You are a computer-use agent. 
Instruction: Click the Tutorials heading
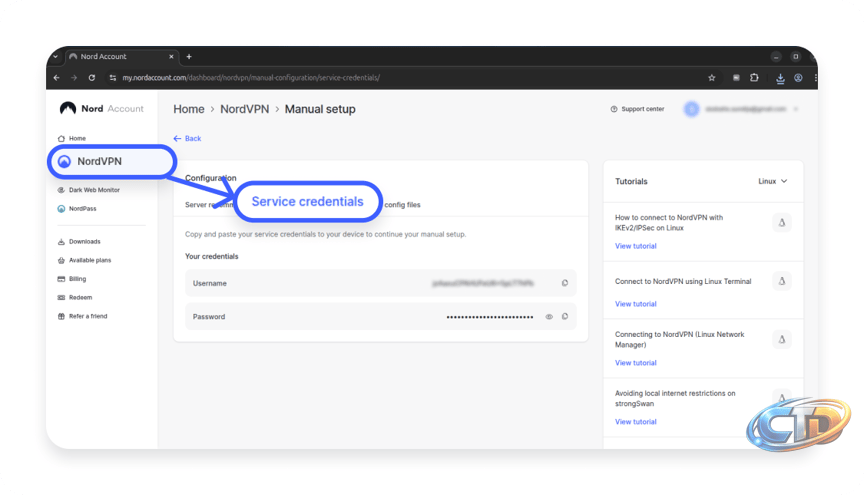631,181
